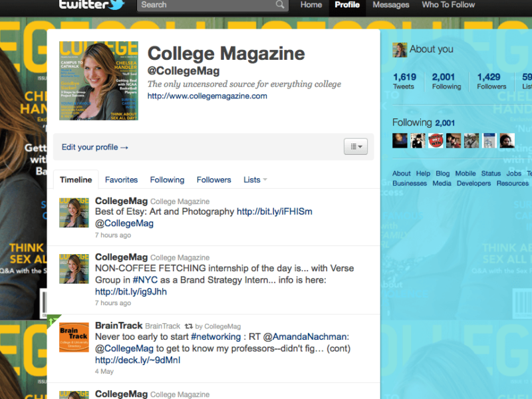Screen dimensions: 532x399
Task: Open the red 99.7 WTN logo avatar
Action: point(436,140)
